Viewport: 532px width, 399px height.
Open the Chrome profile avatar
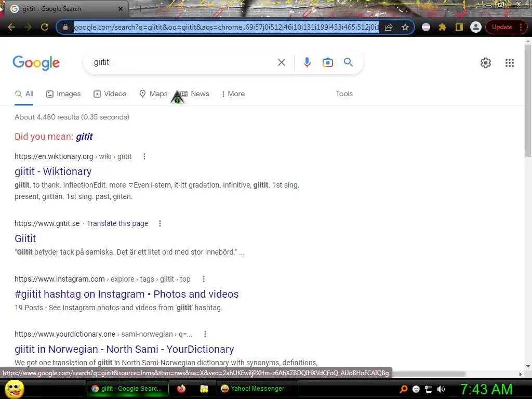point(476,27)
